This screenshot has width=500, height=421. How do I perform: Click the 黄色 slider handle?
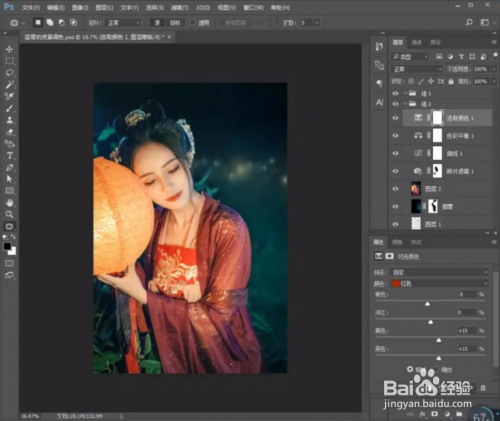point(439,340)
